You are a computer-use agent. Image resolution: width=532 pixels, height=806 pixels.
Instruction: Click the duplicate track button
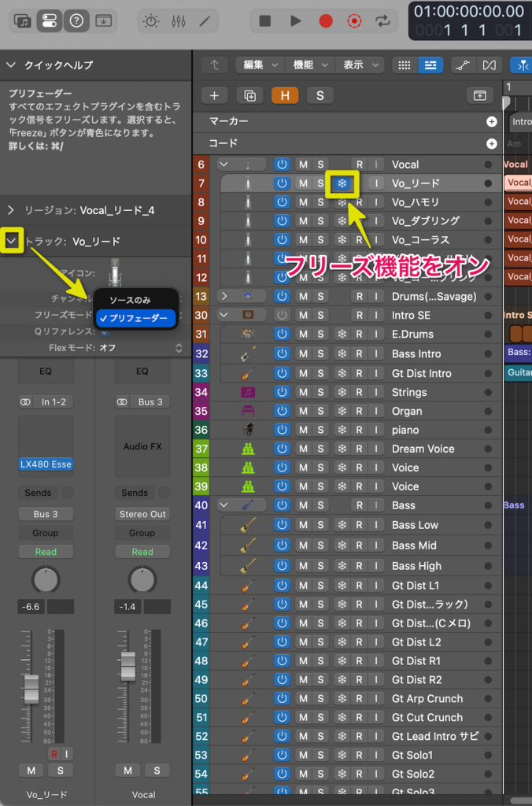coord(249,95)
